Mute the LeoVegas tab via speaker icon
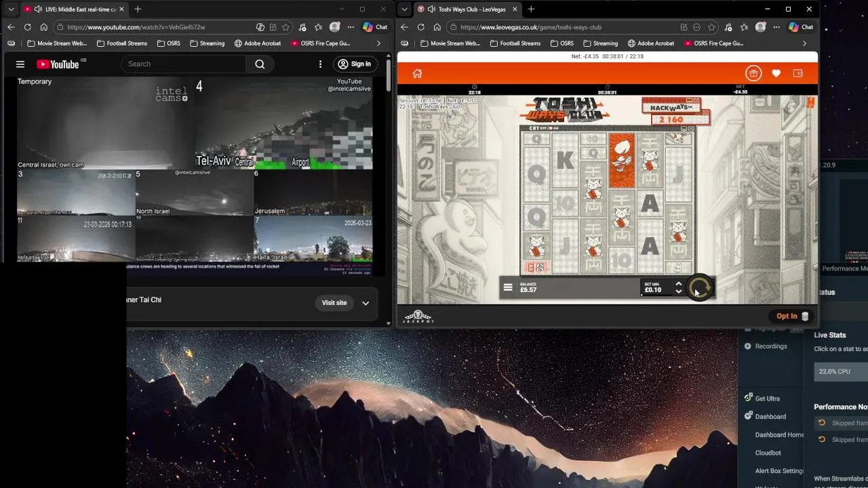The width and height of the screenshot is (868, 488). [x=431, y=9]
